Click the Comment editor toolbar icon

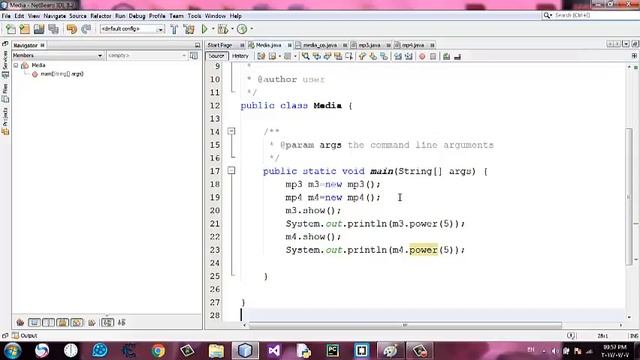pyautogui.click(x=447, y=56)
